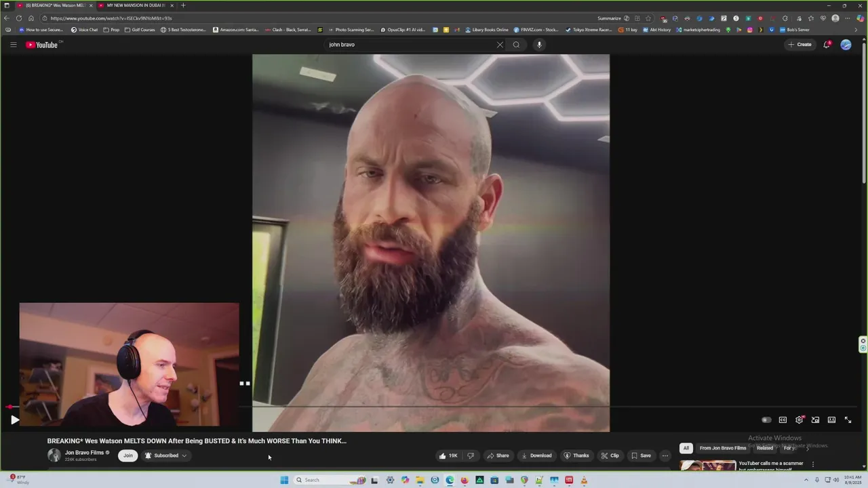Select the Related filter chip
This screenshot has height=488, width=868.
pos(765,448)
